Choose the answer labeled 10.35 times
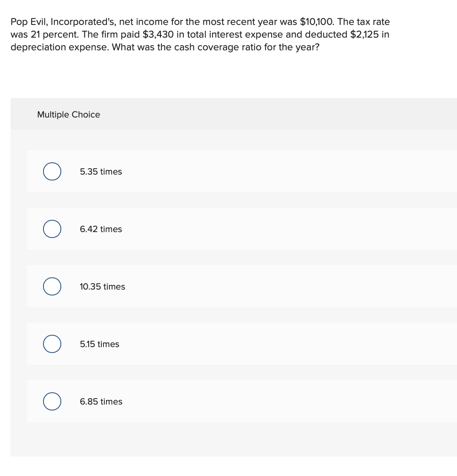This screenshot has height=476, width=457. [102, 287]
